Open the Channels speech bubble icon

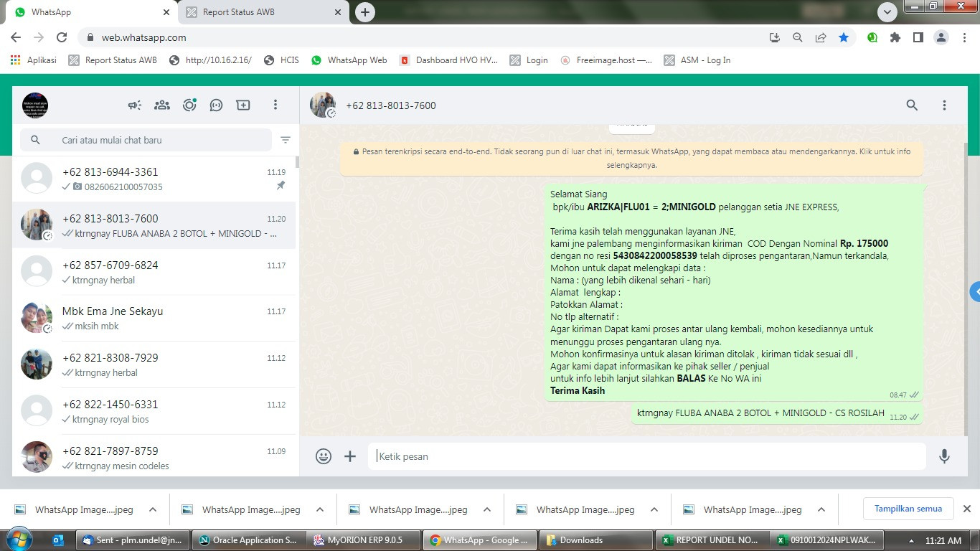[216, 105]
